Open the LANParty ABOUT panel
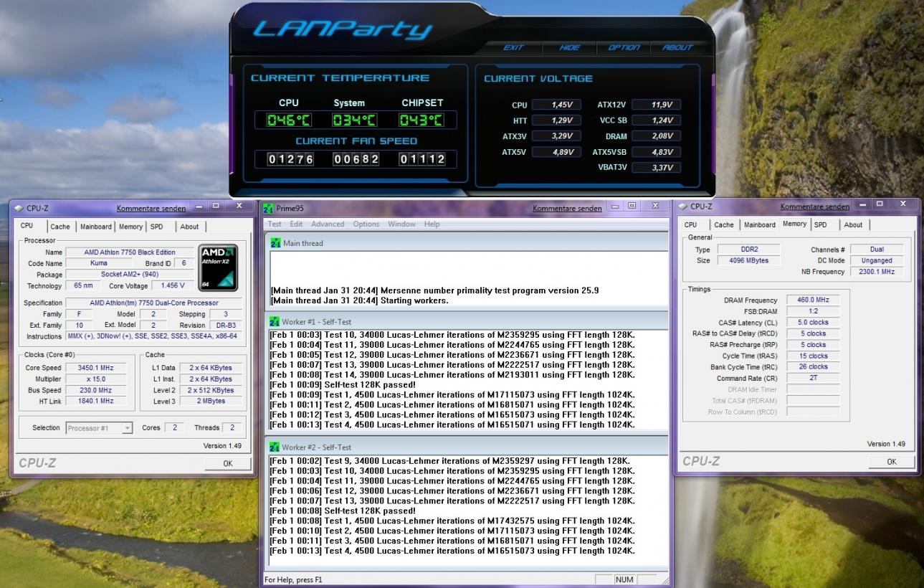Screen dimensions: 924x588 [x=677, y=47]
